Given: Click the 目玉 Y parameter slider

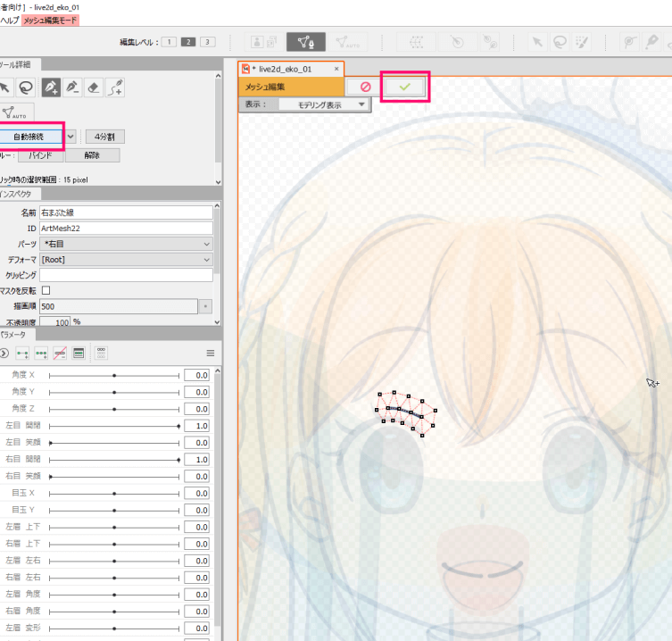Looking at the screenshot, I should [114, 511].
